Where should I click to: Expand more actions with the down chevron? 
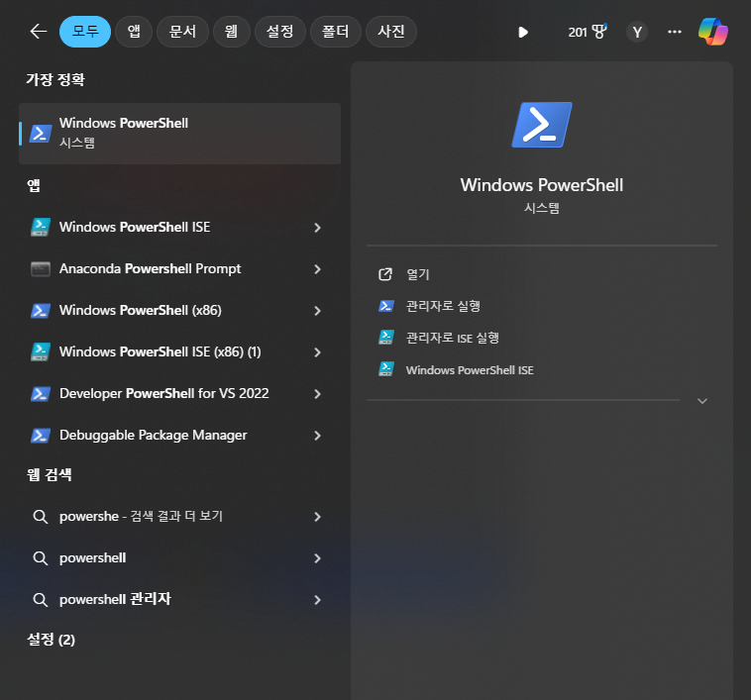coord(702,401)
